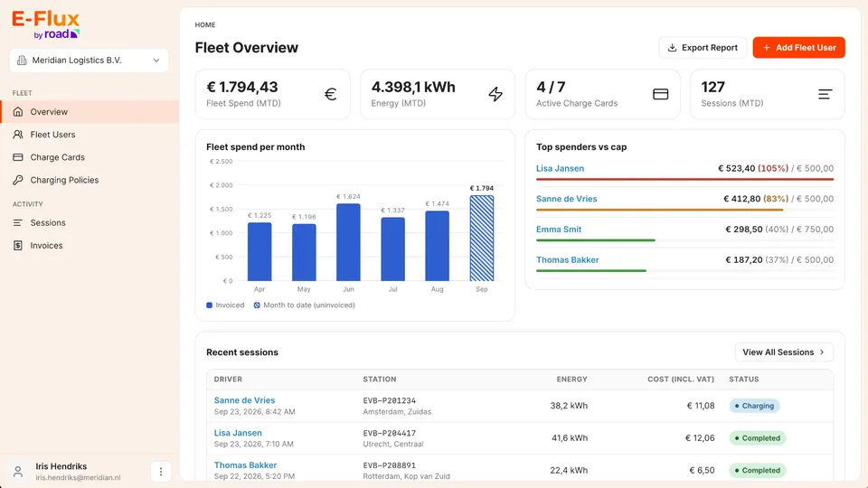Click the COST (INCL. VAT) column header
The height and width of the screenshot is (488, 868).
click(x=681, y=379)
